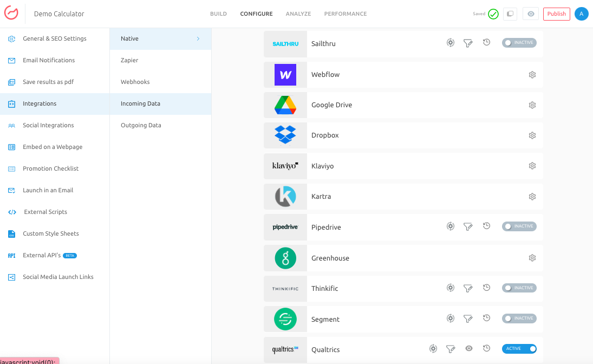This screenshot has width=593, height=364.
Task: Open Integrations section in sidebar
Action: pyautogui.click(x=55, y=103)
